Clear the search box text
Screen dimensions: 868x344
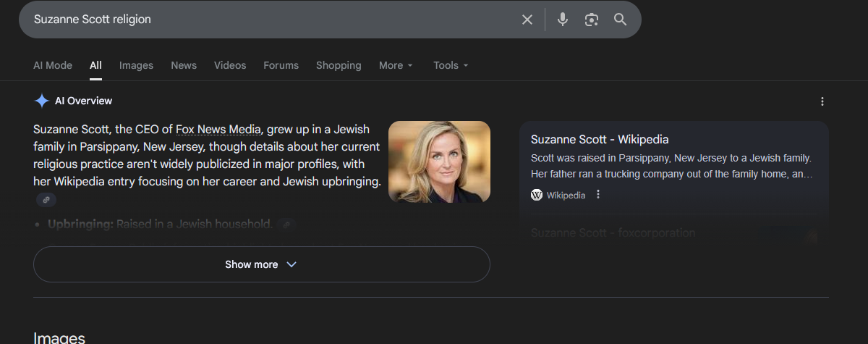pos(527,20)
